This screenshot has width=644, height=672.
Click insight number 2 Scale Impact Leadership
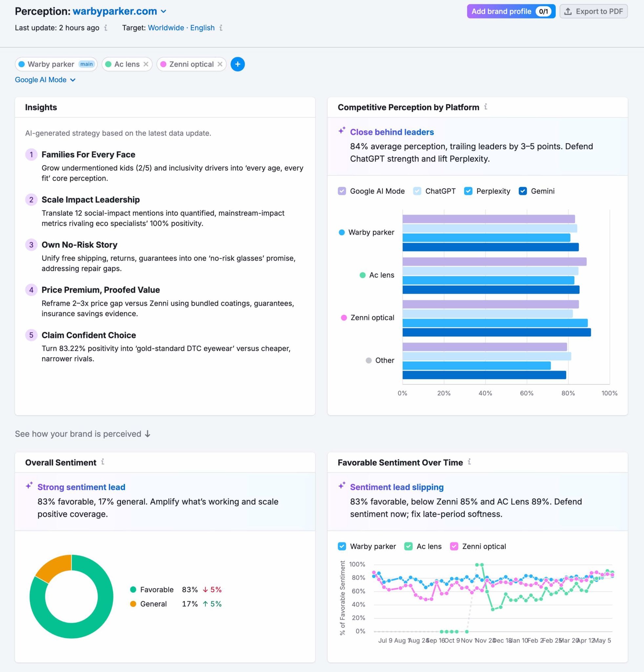point(91,199)
